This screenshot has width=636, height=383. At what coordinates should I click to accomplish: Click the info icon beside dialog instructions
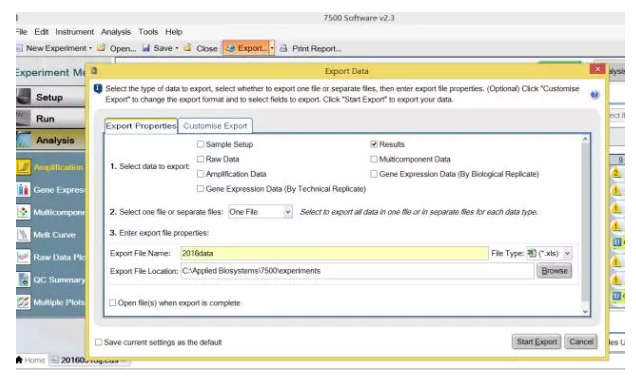coord(97,88)
